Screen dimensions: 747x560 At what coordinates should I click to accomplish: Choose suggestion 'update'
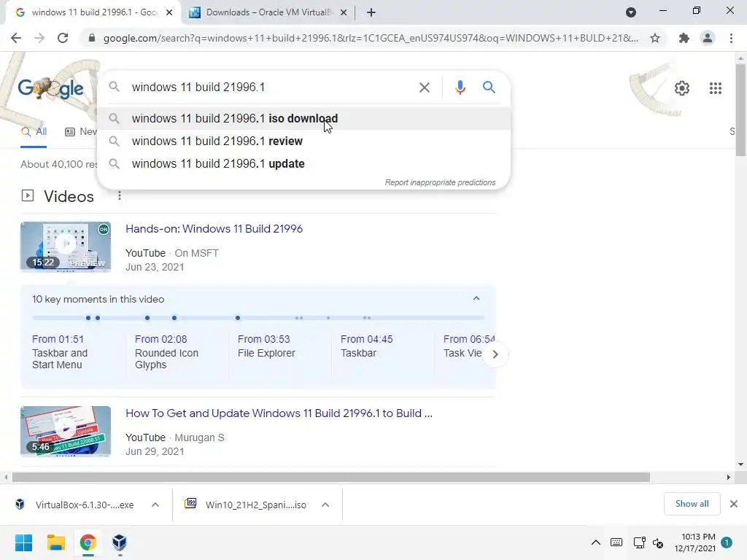pos(303,164)
